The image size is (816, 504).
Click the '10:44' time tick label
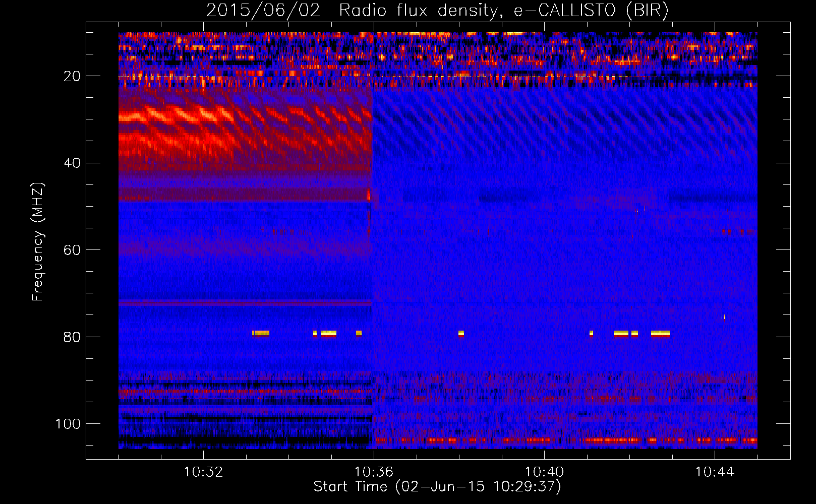tap(715, 472)
